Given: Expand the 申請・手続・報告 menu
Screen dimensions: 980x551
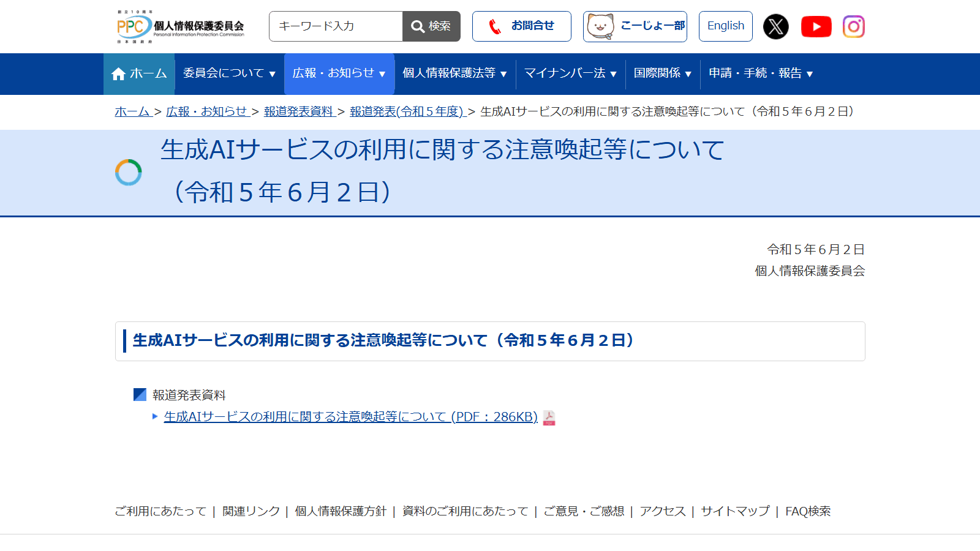Looking at the screenshot, I should pyautogui.click(x=761, y=73).
